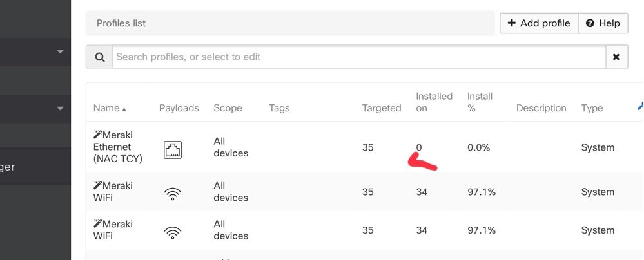Click the Ethernet payload icon
The height and width of the screenshot is (260, 644).
(173, 149)
